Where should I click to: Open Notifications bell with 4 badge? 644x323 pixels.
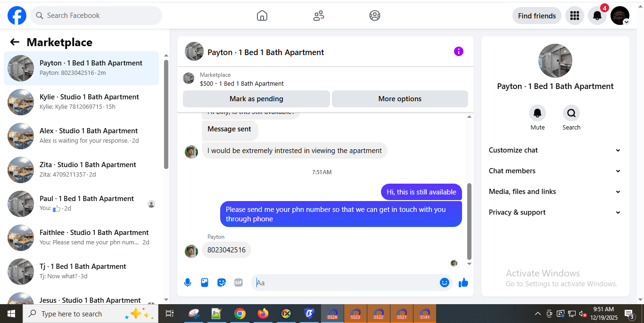(597, 16)
